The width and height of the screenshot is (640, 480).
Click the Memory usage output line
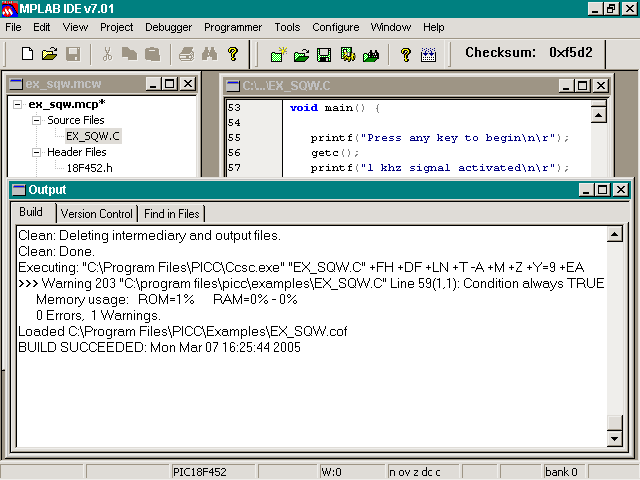(167, 300)
